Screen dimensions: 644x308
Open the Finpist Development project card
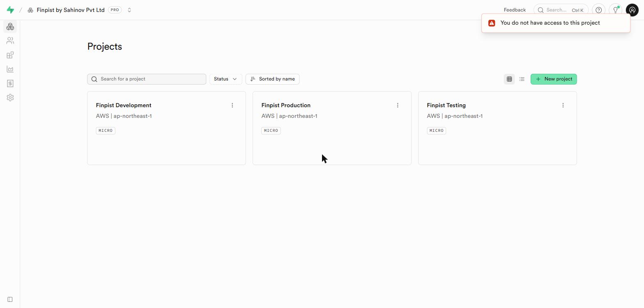pos(166,128)
